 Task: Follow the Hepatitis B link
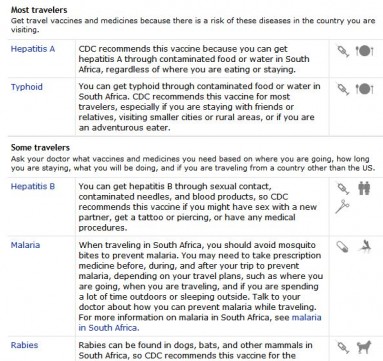(x=33, y=186)
